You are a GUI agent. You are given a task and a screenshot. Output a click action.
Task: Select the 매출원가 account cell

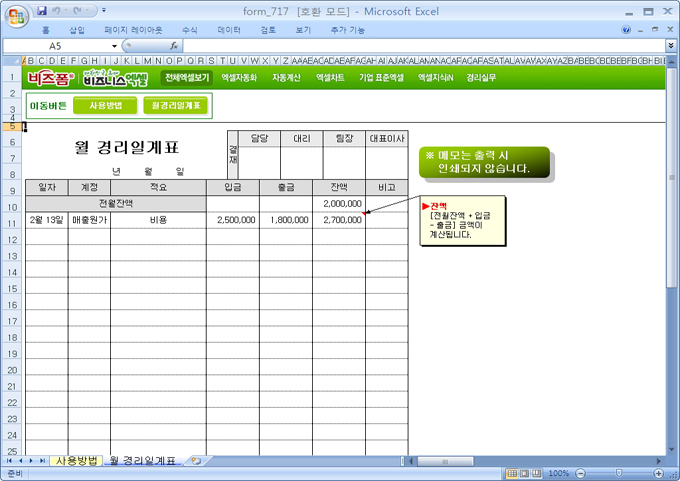point(89,220)
